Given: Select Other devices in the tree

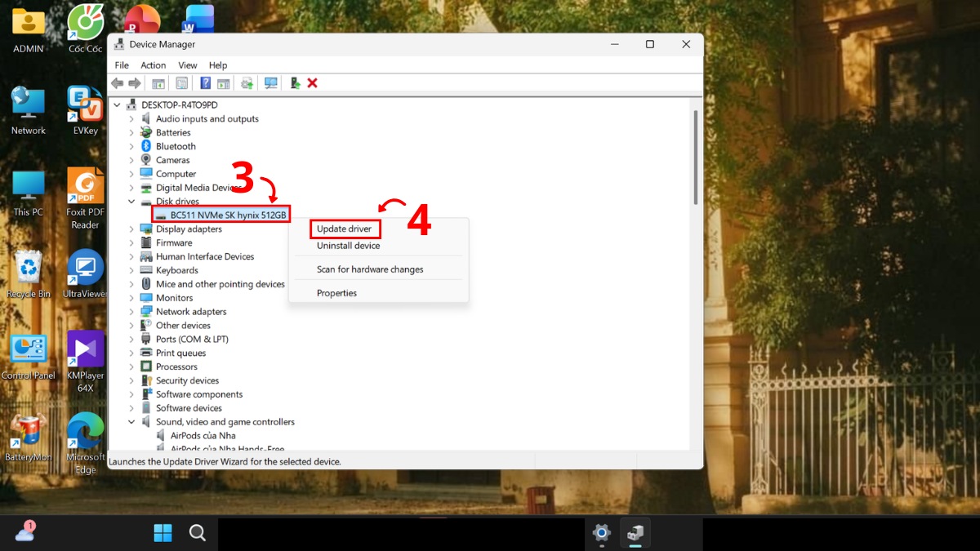Looking at the screenshot, I should 183,326.
